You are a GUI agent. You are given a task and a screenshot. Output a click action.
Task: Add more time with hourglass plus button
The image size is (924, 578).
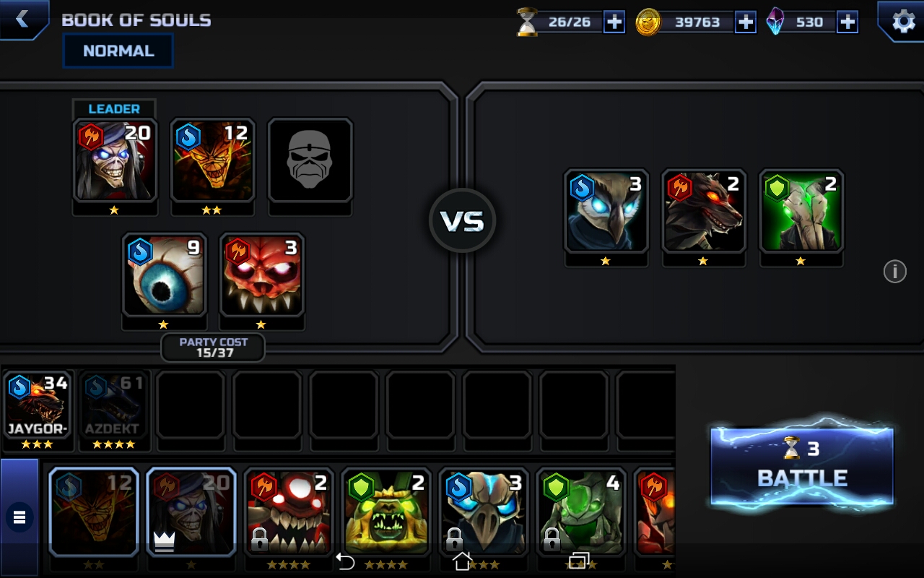click(614, 22)
